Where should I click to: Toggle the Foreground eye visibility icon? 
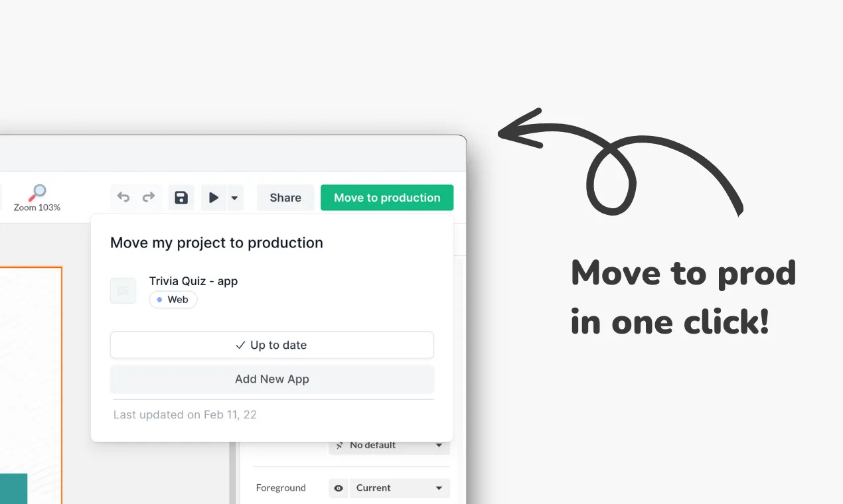click(x=339, y=488)
